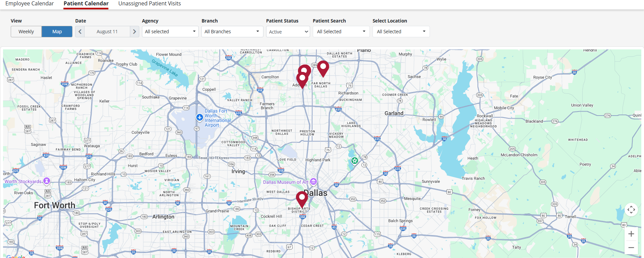The width and height of the screenshot is (644, 258).
Task: Click the Grapevine Lake label
Action: pyautogui.click(x=165, y=68)
